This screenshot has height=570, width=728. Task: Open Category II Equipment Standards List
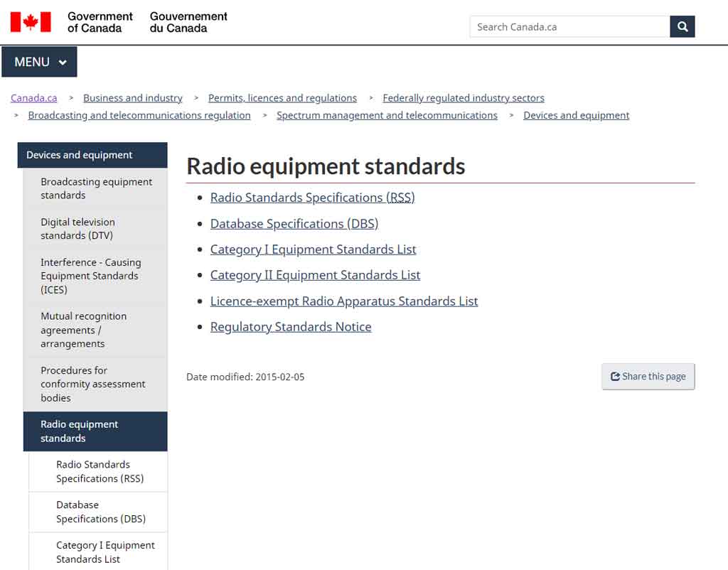[315, 275]
